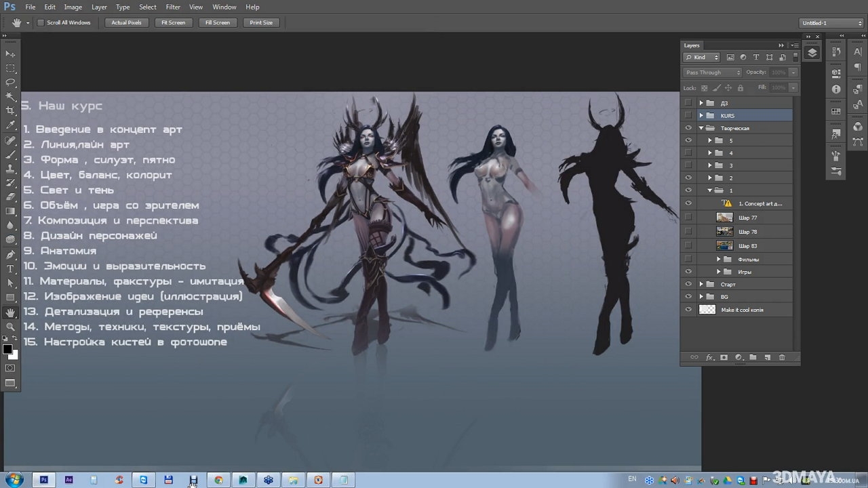Open the Filter menu
The height and width of the screenshot is (488, 868).
(x=173, y=7)
